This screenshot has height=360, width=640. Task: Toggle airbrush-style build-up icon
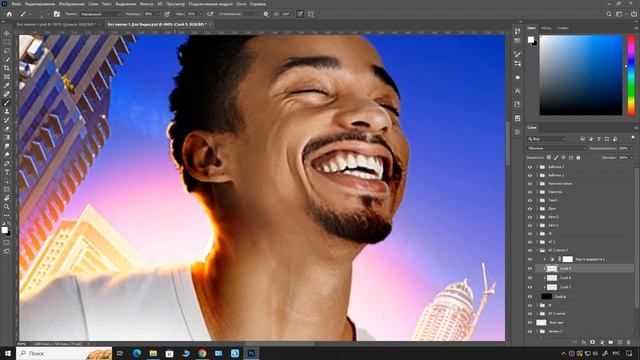(210, 14)
